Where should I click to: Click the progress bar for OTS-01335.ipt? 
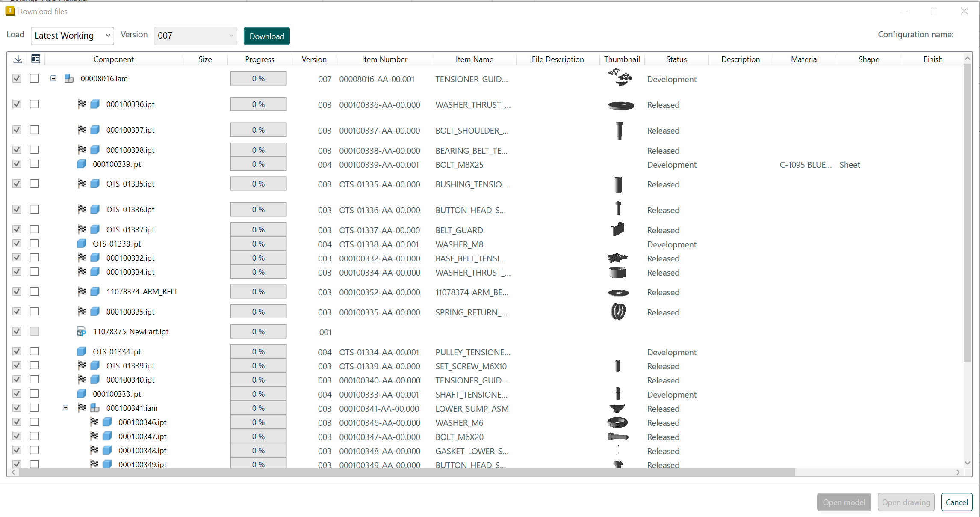pos(258,184)
